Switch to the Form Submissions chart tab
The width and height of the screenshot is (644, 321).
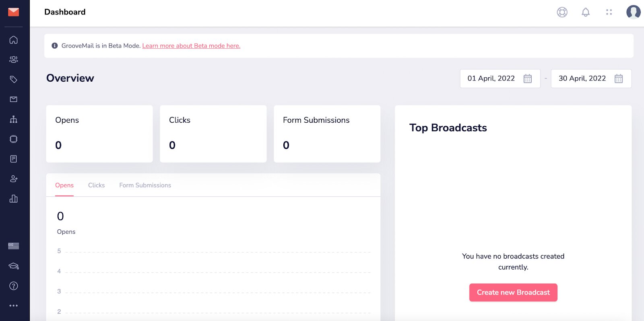145,185
